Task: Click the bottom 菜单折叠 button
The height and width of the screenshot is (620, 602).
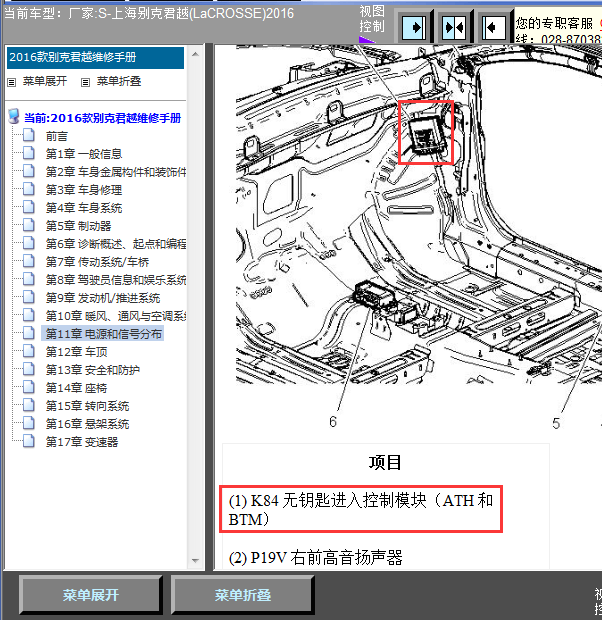Action: [x=242, y=595]
